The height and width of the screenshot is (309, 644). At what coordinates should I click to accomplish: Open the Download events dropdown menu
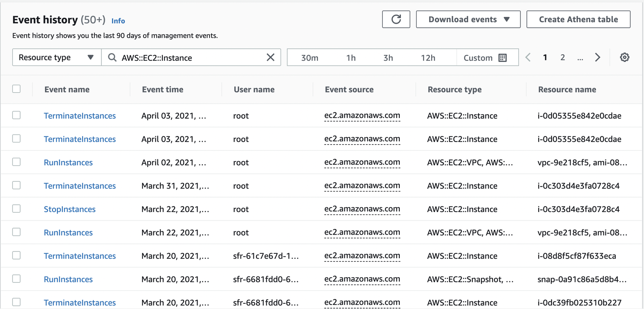click(468, 19)
